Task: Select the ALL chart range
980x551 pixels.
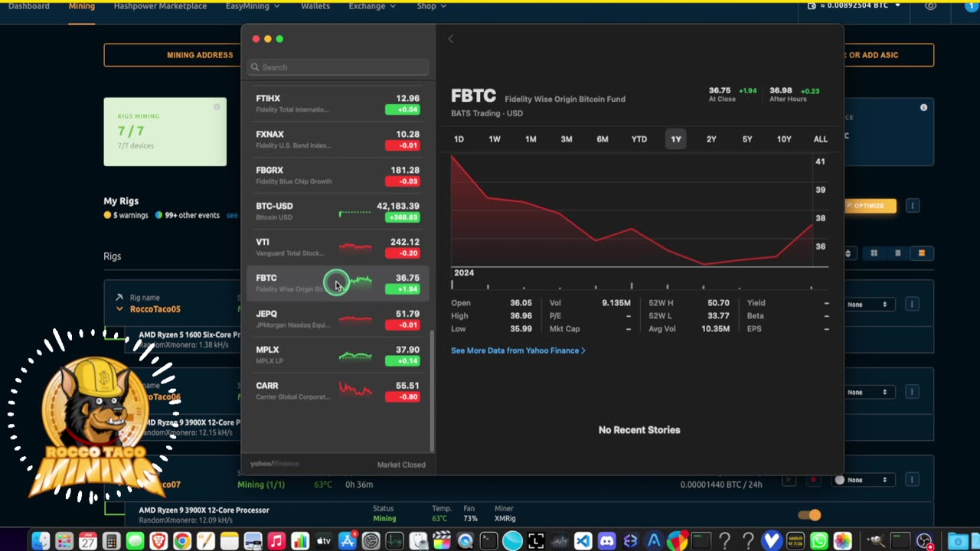Action: [820, 139]
